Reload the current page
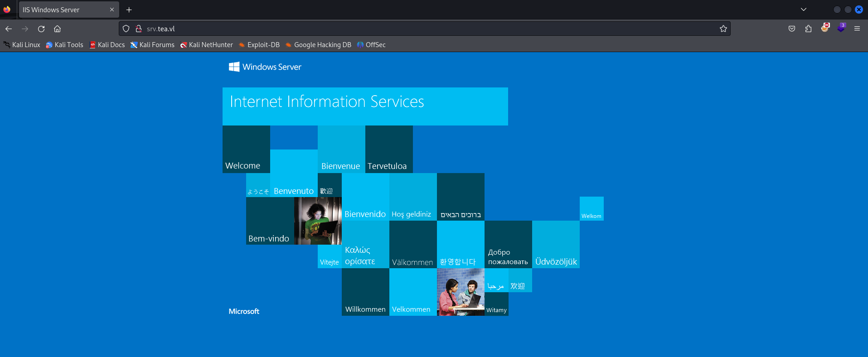 pos(41,29)
